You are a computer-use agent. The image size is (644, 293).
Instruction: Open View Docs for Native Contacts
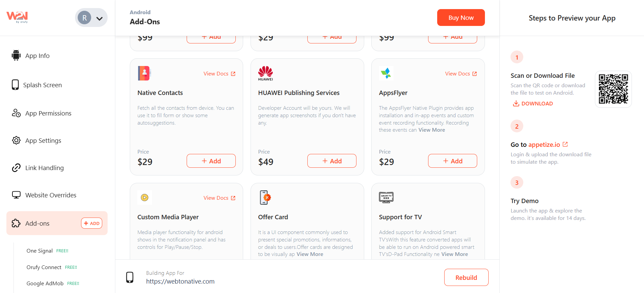click(219, 74)
